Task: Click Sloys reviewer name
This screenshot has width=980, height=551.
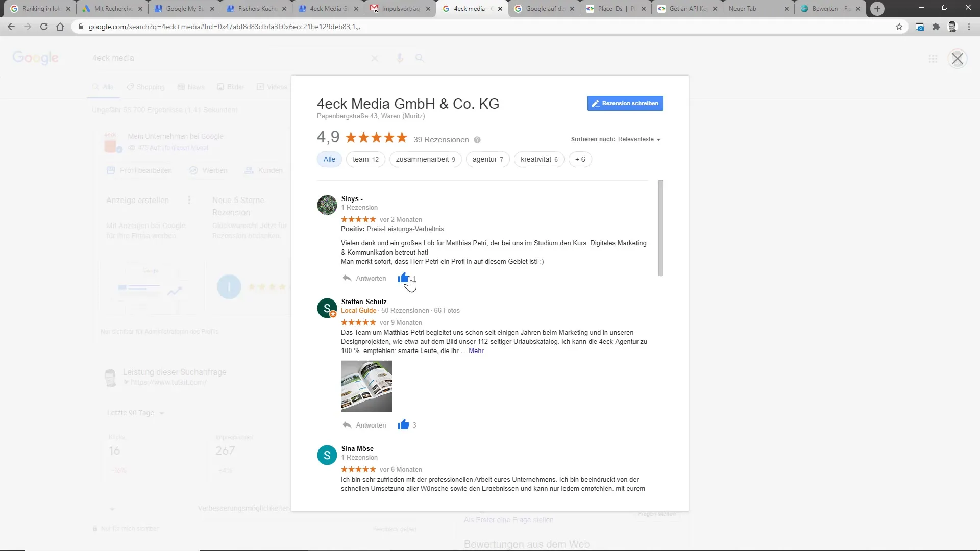Action: [352, 198]
